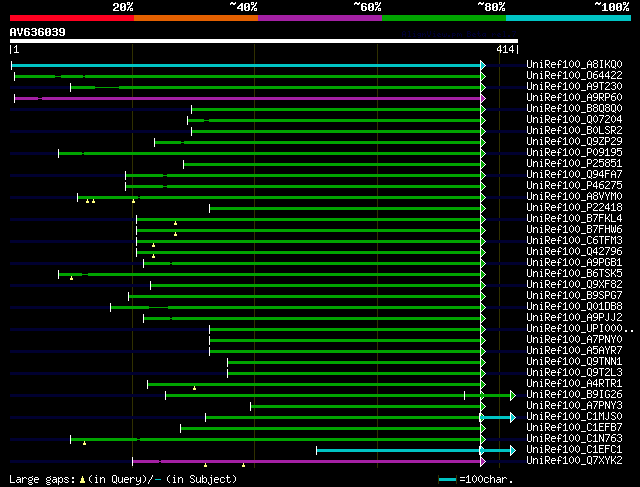Click the cyan A8IKQ0 alignment bar

(x=246, y=65)
